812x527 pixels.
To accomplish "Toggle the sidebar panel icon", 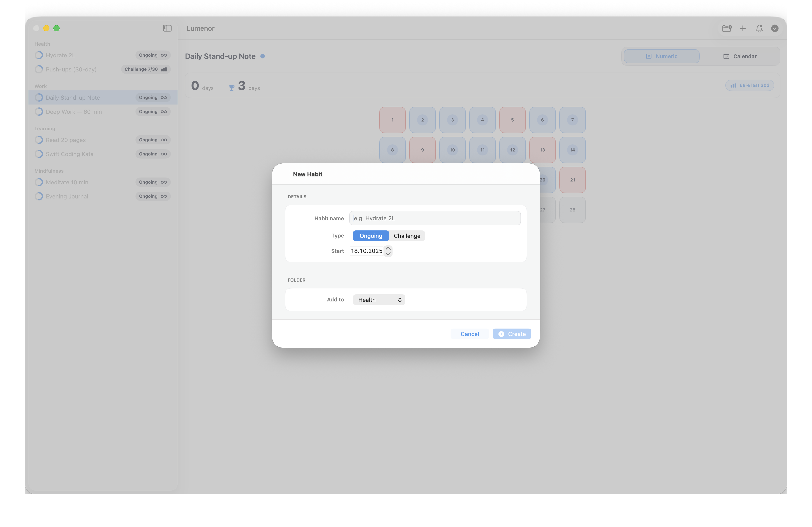I will (x=167, y=28).
